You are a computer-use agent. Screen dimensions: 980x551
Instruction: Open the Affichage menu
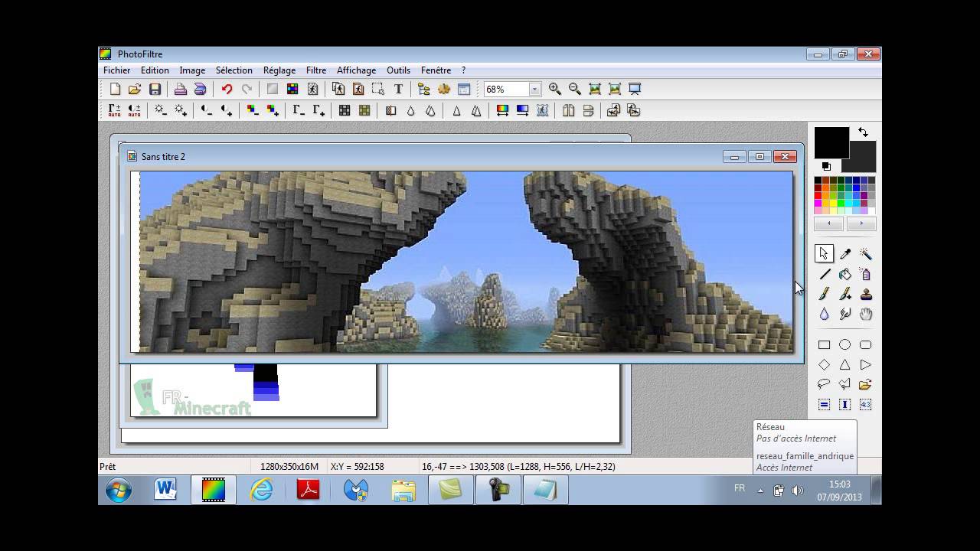tap(356, 70)
